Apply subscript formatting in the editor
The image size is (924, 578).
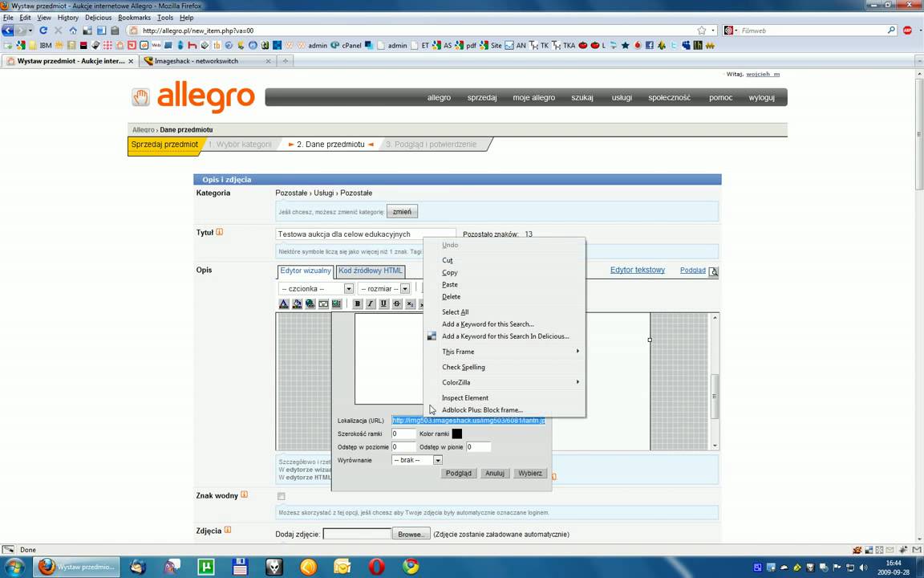[x=411, y=303]
